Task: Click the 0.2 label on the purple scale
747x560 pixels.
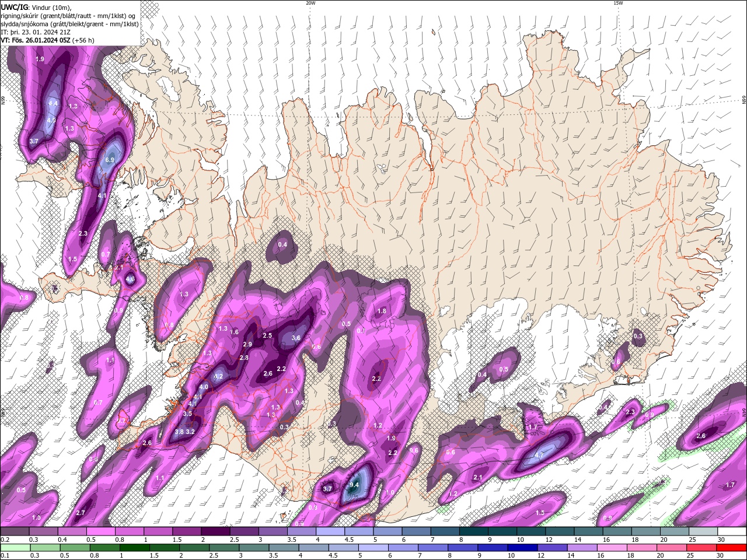Action: click(x=5, y=540)
